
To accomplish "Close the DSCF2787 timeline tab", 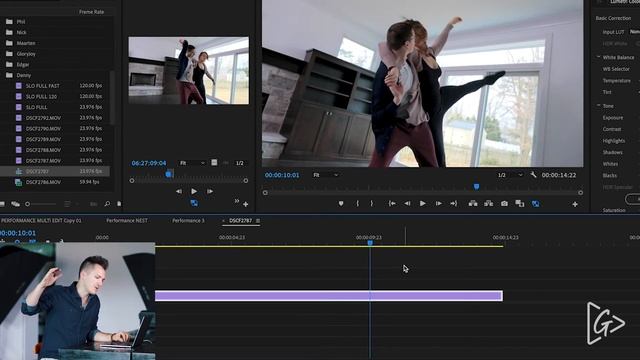I will (223, 221).
